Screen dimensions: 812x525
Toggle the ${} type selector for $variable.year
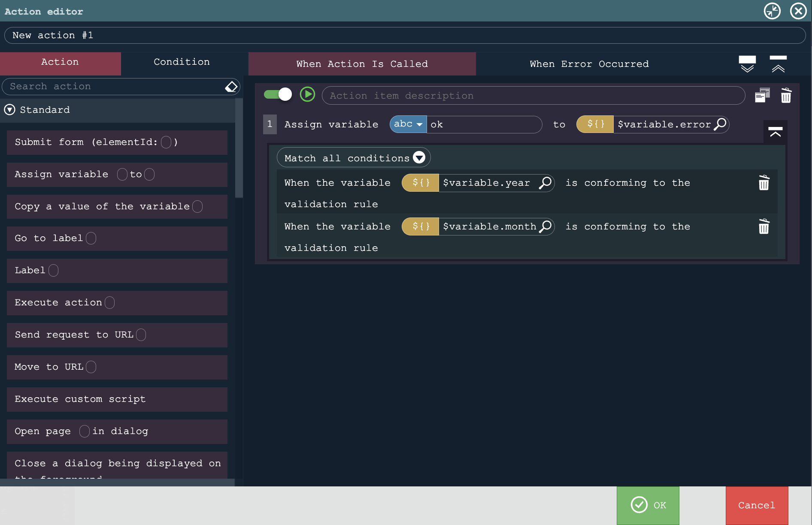[x=420, y=183]
